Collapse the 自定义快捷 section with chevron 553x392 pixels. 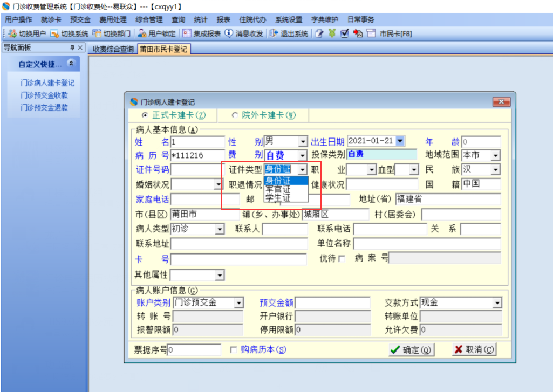coord(71,64)
